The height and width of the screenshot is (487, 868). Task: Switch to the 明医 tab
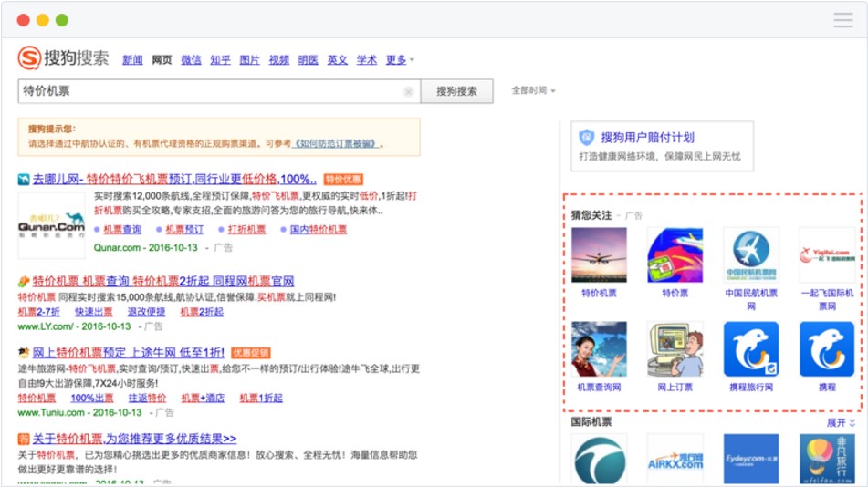coord(308,60)
